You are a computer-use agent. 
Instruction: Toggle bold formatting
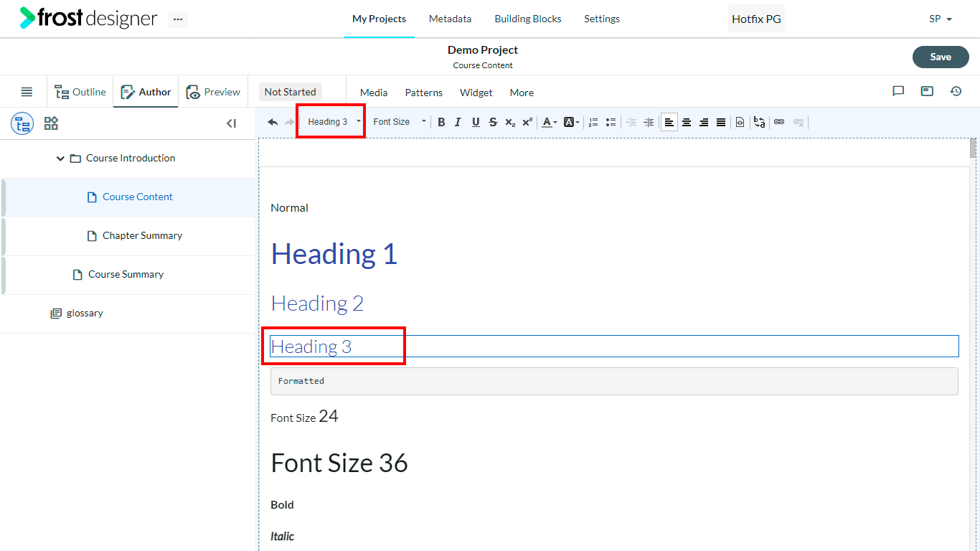[441, 122]
